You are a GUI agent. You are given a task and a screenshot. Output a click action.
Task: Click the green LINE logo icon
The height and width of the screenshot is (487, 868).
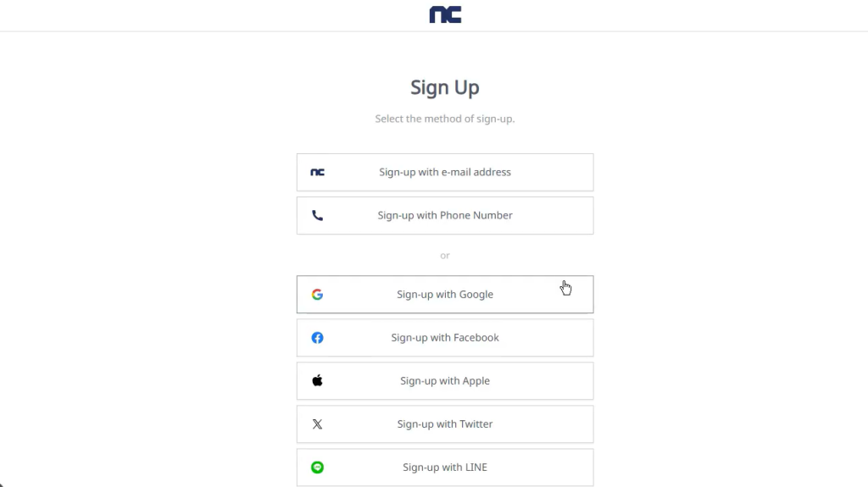317,468
